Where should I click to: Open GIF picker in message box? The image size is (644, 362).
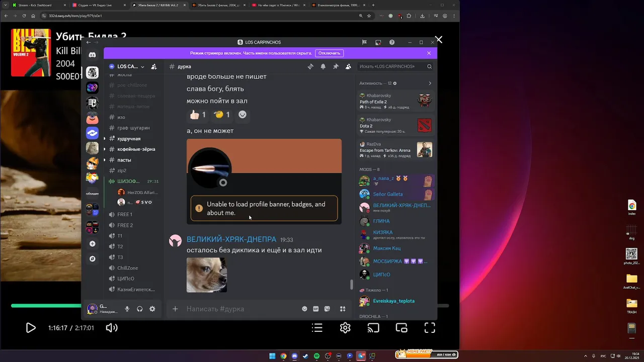coord(316,309)
